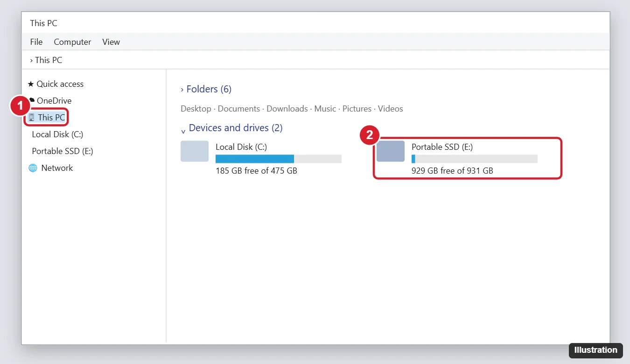Image resolution: width=630 pixels, height=364 pixels.
Task: Open the Music folder link
Action: click(x=325, y=109)
